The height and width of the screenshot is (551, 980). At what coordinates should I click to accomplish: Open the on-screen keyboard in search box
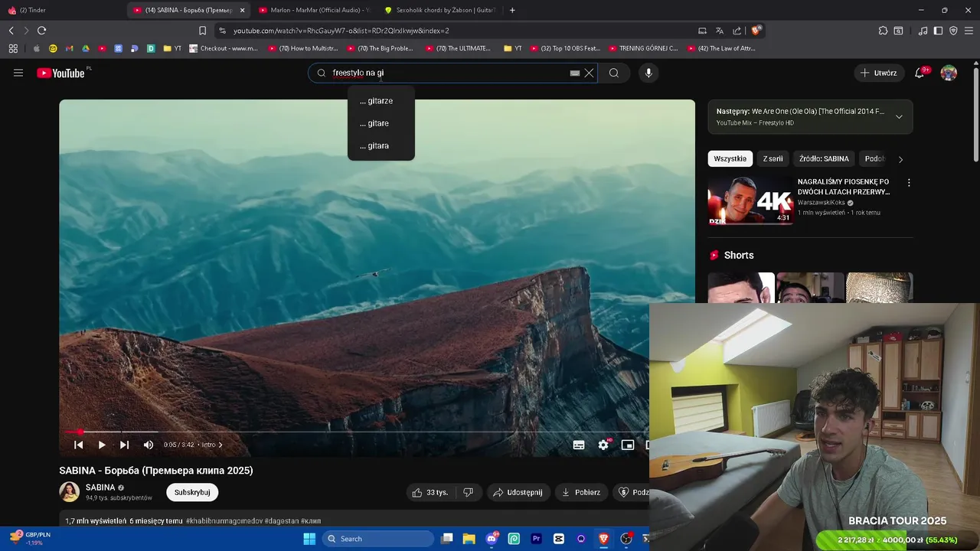pyautogui.click(x=575, y=73)
